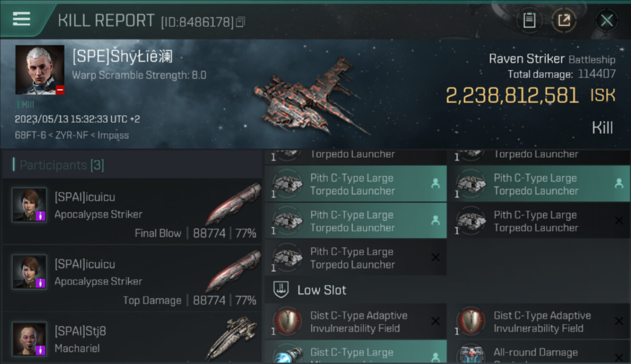Click Stj8's character portrait
This screenshot has width=631, height=364.
(30, 339)
